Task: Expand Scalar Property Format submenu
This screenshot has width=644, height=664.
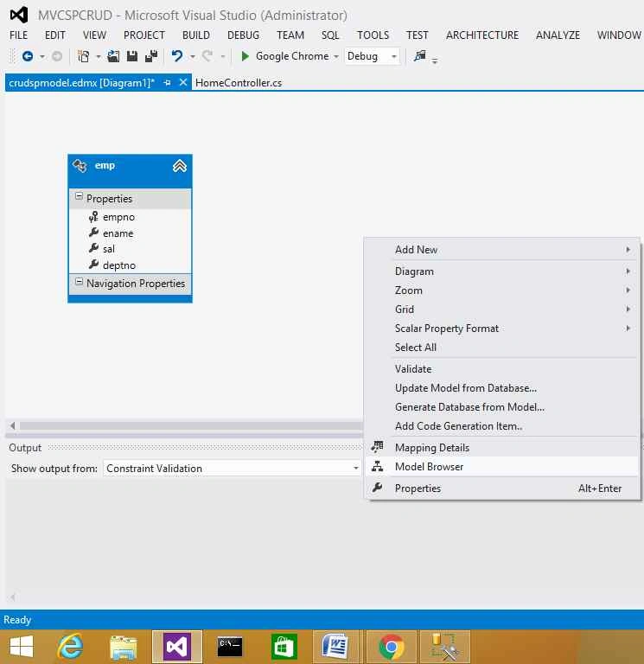Action: point(501,329)
